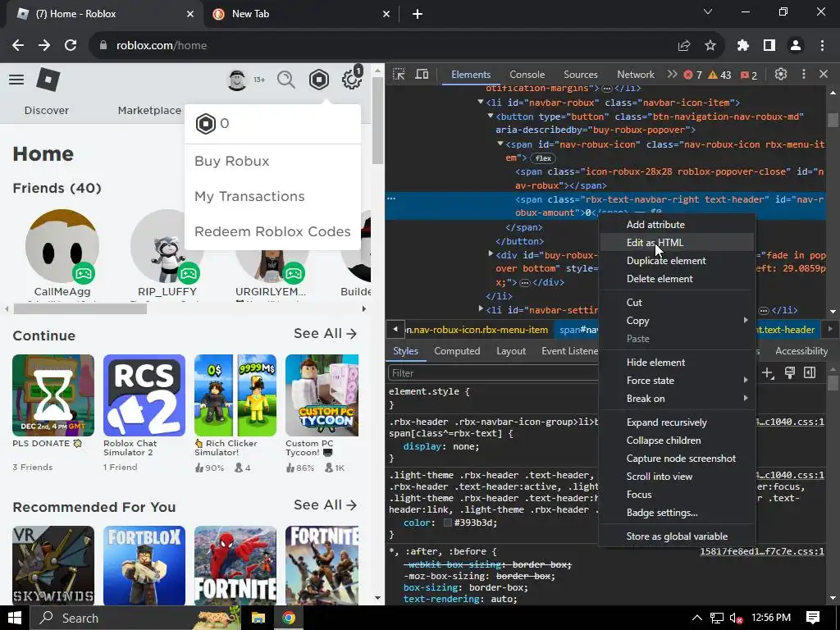
Task: Choose Duplicate element
Action: tap(677, 261)
